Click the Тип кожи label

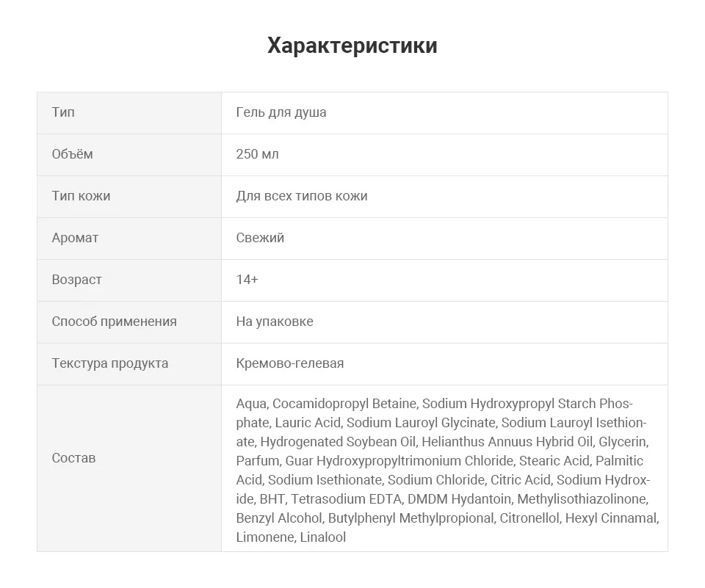(x=81, y=196)
